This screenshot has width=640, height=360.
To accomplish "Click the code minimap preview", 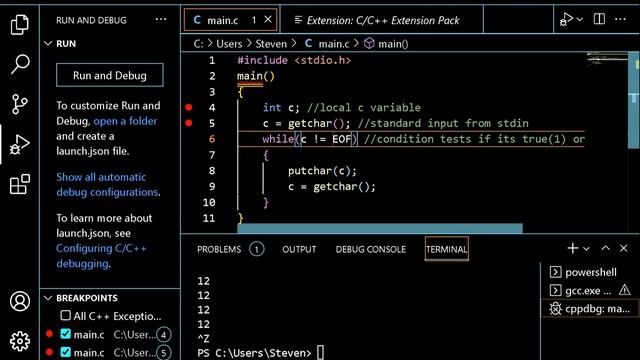I will click(607, 59).
